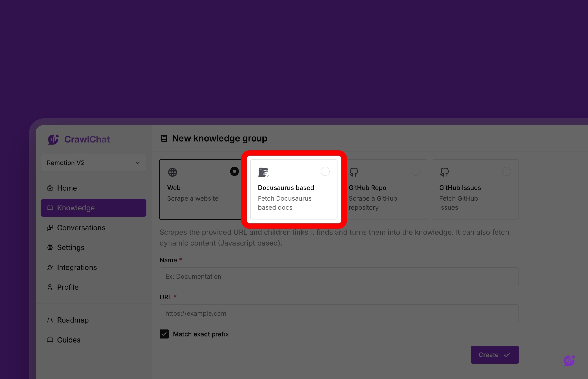This screenshot has width=588, height=379.
Task: Click the GitHub Issues octocat icon
Action: [445, 172]
